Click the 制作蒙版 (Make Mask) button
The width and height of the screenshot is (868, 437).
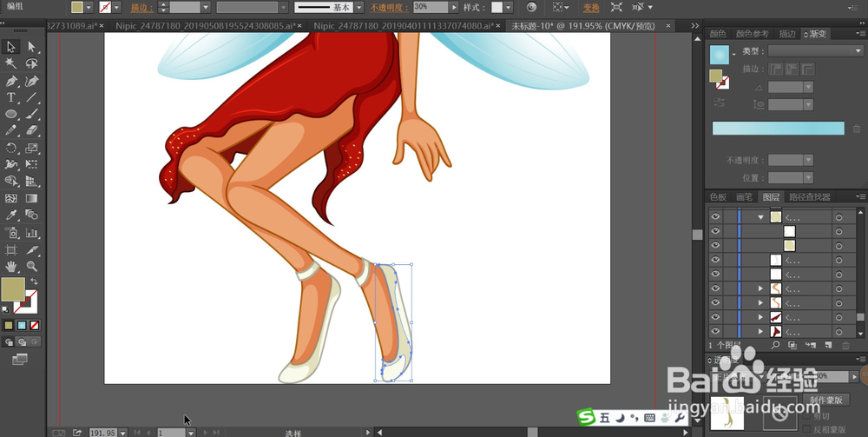click(x=826, y=400)
